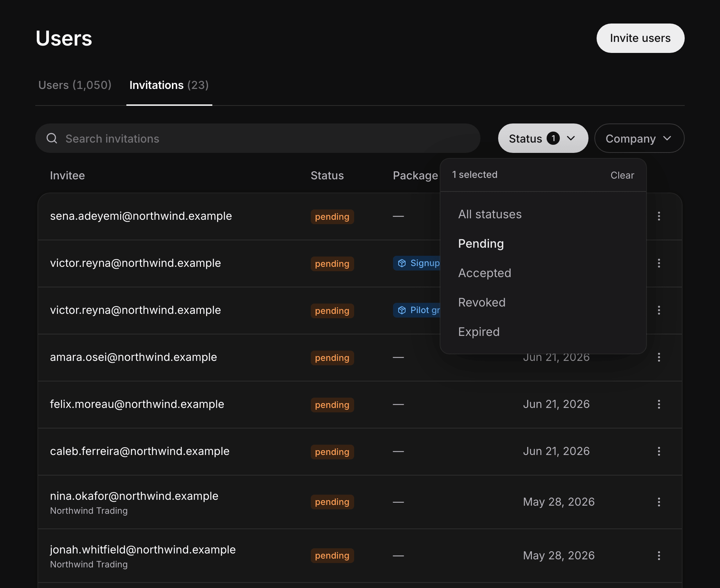This screenshot has width=720, height=588.
Task: Open row menu for sena.adeyemi invitation
Action: point(659,216)
